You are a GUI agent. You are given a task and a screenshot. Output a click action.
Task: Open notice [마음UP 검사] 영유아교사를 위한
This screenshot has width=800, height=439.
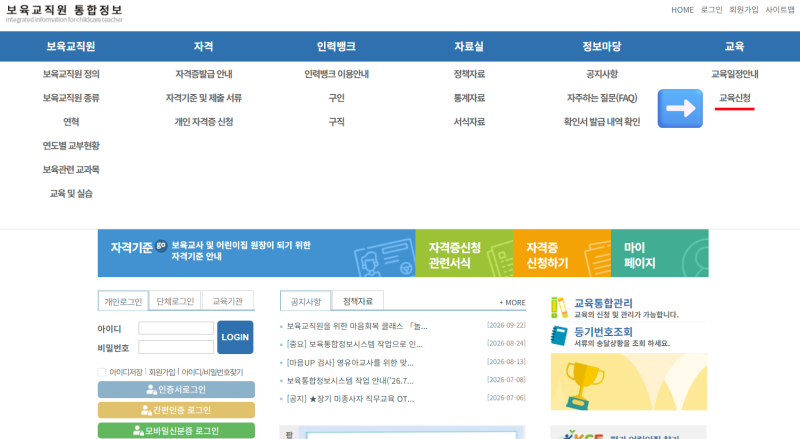click(350, 363)
